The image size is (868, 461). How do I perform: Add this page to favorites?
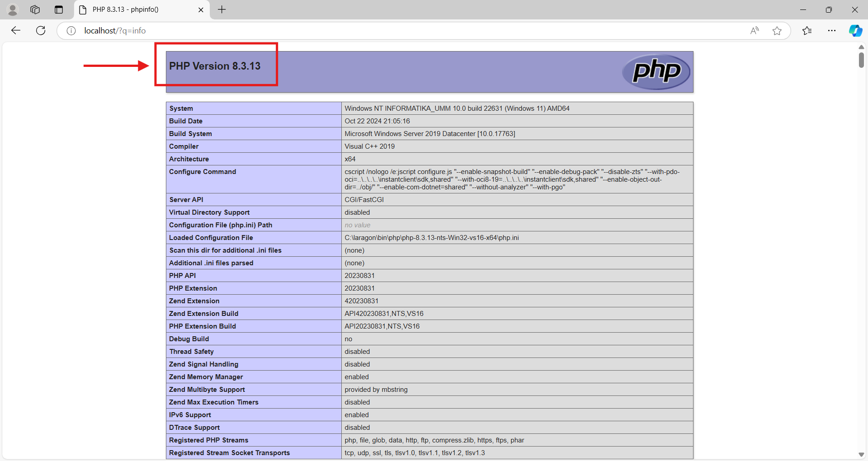pos(777,30)
